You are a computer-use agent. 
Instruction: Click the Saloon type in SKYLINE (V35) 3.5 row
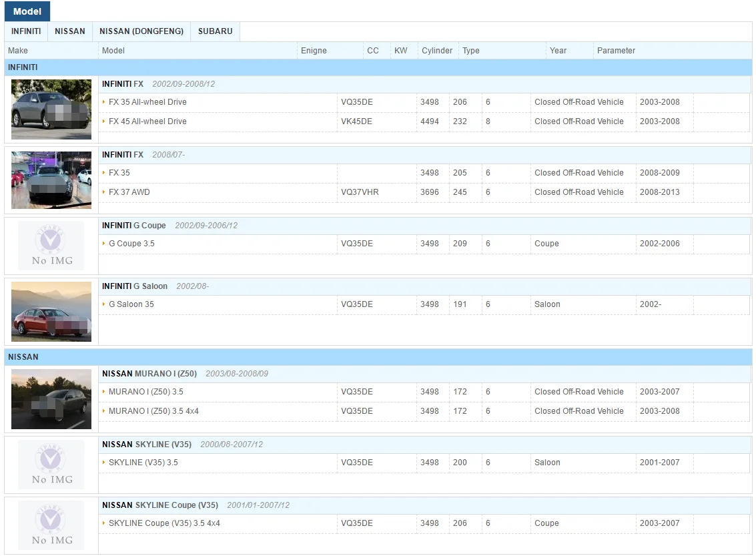(547, 463)
